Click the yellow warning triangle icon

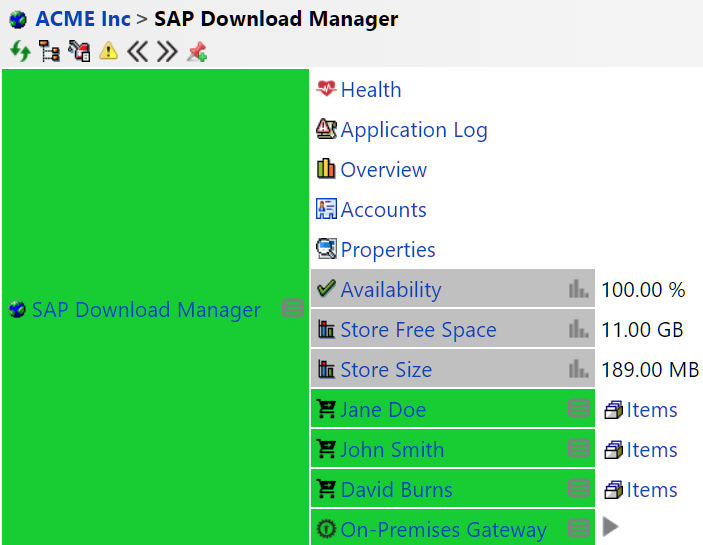pyautogui.click(x=108, y=51)
